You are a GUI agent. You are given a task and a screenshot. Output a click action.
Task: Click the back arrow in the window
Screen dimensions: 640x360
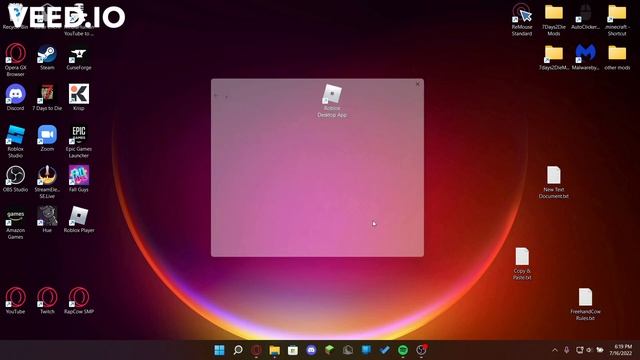pyautogui.click(x=216, y=96)
